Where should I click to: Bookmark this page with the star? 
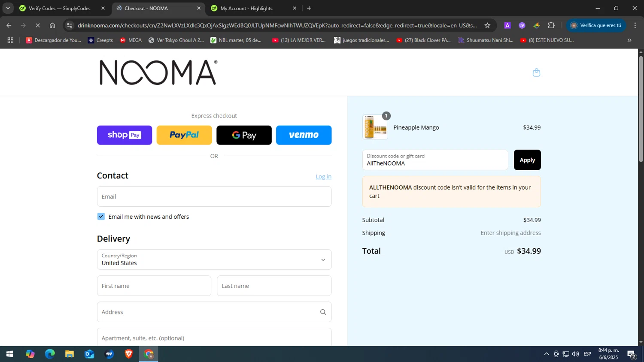click(x=487, y=25)
